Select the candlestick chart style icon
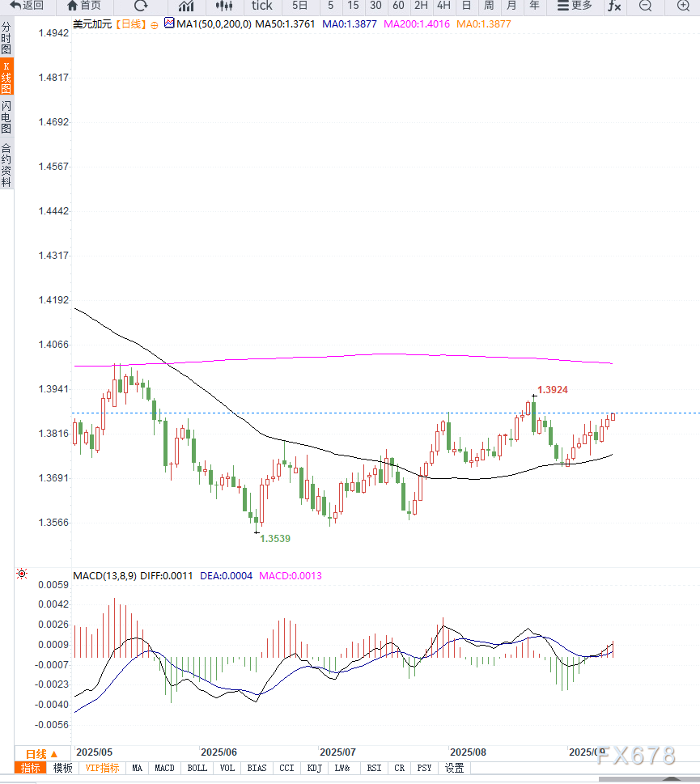The width and height of the screenshot is (700, 784). point(223,6)
